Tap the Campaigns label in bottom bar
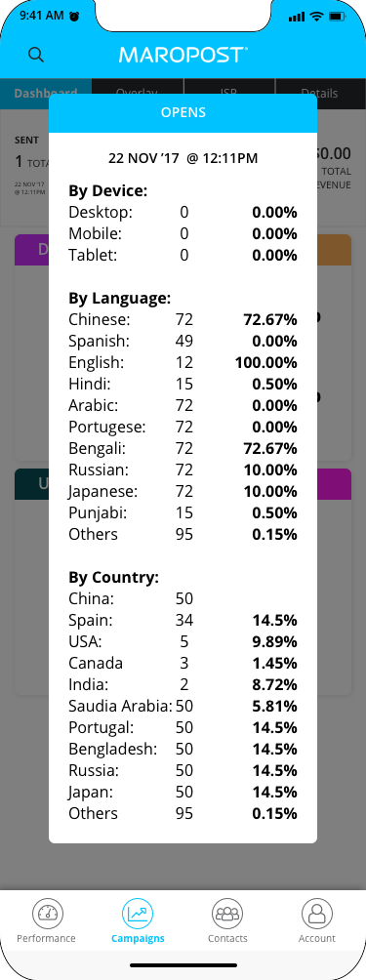This screenshot has height=980, width=366. click(x=138, y=938)
